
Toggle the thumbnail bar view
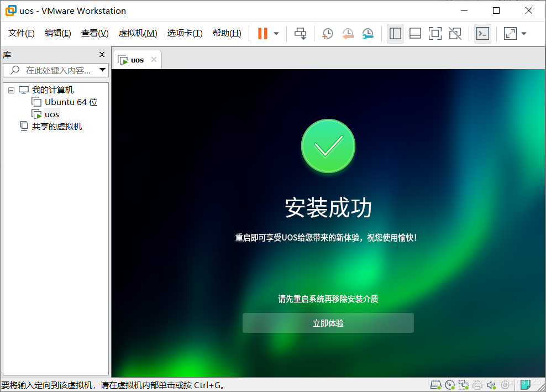pos(415,34)
